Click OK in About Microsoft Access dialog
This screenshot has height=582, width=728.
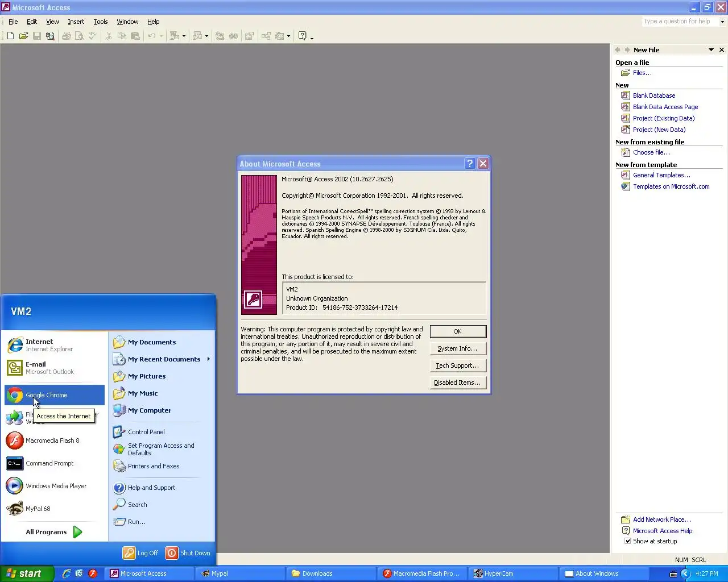point(458,331)
